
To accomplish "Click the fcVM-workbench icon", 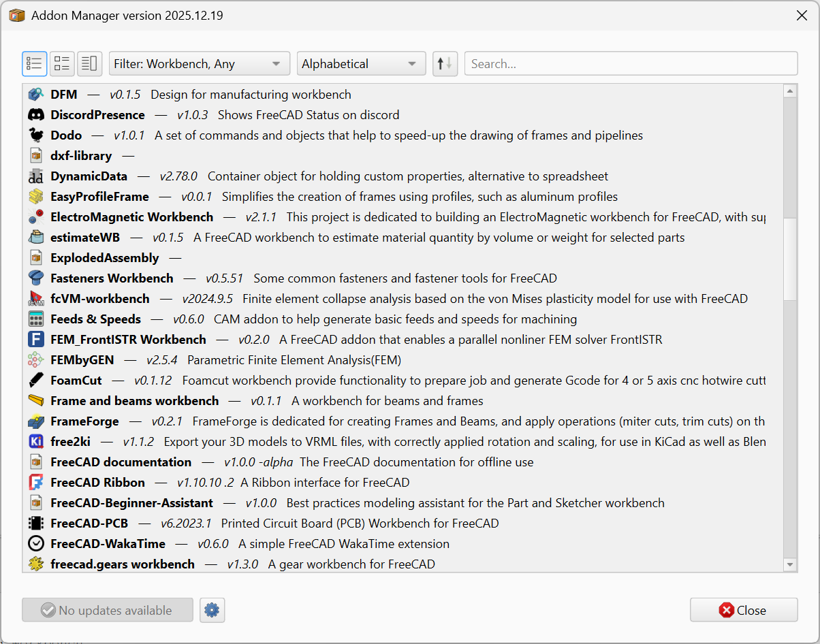I will point(36,299).
